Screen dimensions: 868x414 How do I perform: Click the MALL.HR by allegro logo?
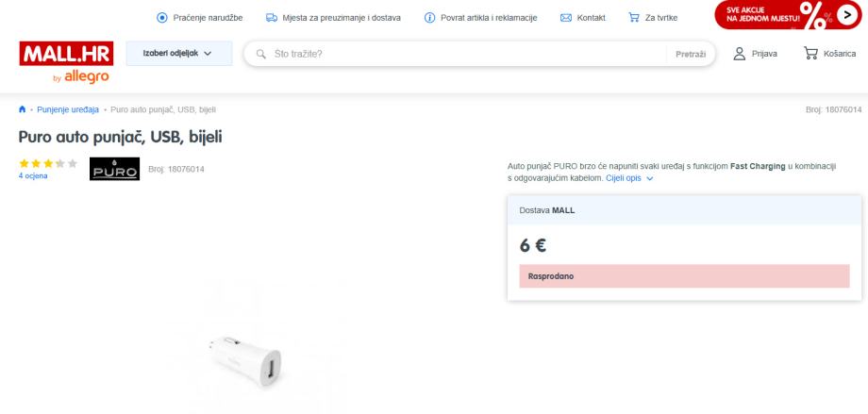(x=65, y=60)
